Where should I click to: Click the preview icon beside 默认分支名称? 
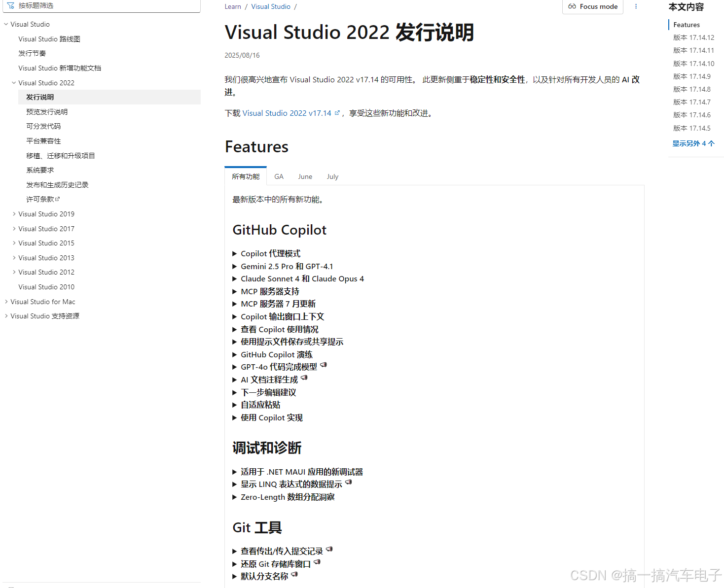coord(294,574)
